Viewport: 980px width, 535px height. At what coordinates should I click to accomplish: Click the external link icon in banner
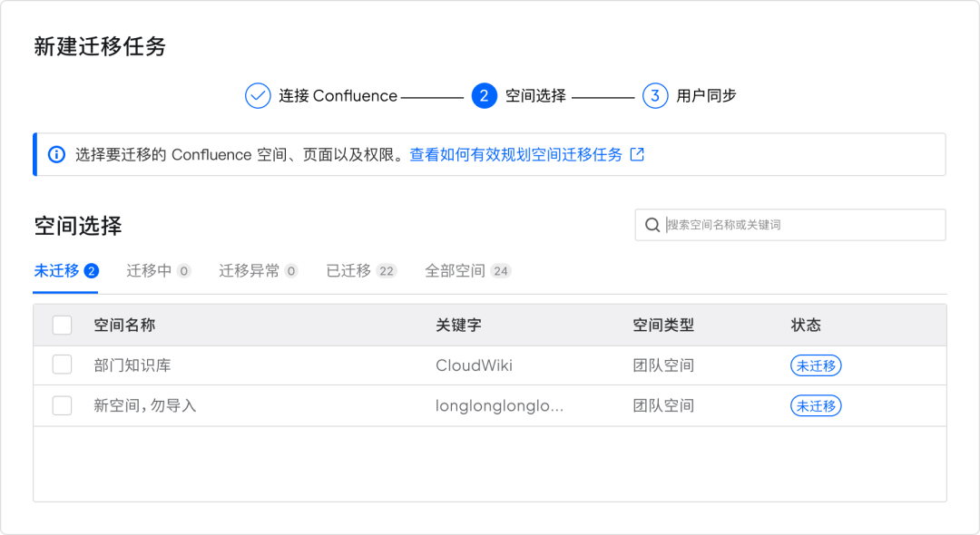pos(637,154)
